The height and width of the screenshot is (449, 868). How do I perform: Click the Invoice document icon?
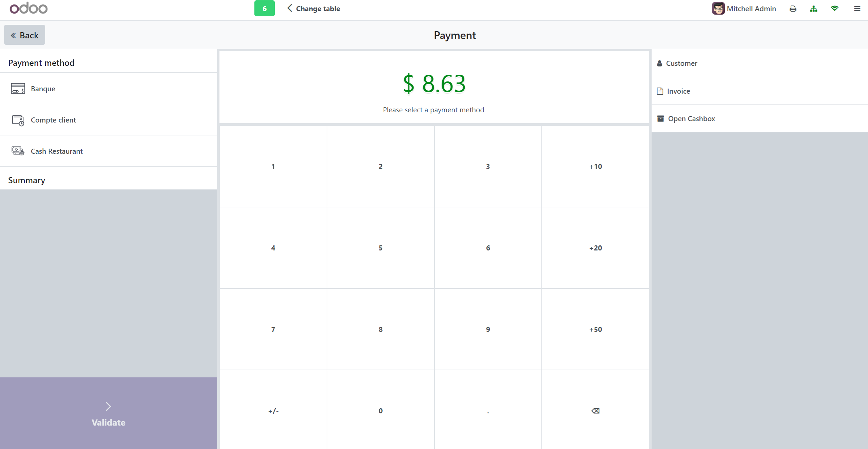(x=660, y=91)
